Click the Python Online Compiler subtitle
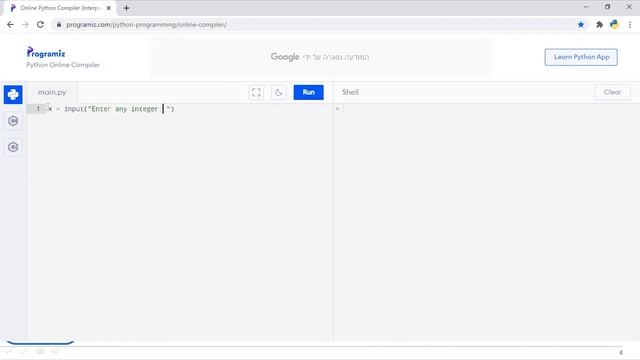The width and height of the screenshot is (640, 360). [63, 65]
